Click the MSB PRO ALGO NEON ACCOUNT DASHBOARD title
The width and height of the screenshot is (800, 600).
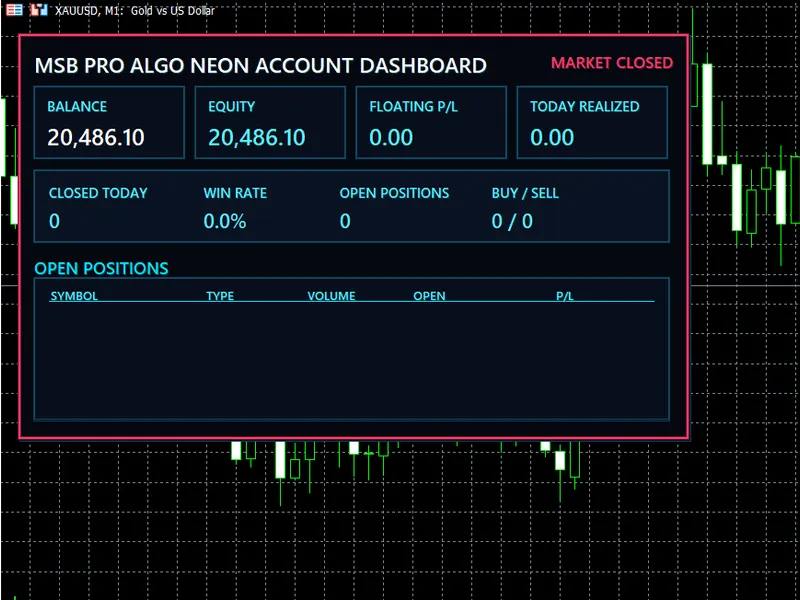point(260,66)
